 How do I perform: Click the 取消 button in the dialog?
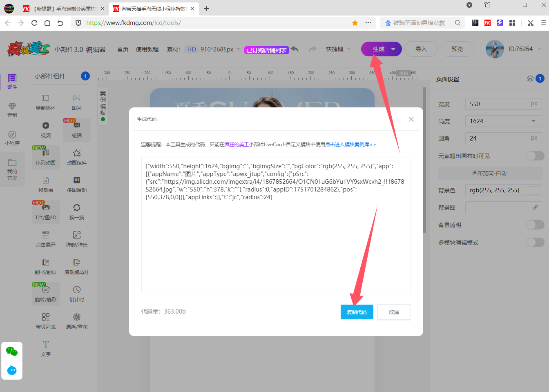click(x=394, y=312)
